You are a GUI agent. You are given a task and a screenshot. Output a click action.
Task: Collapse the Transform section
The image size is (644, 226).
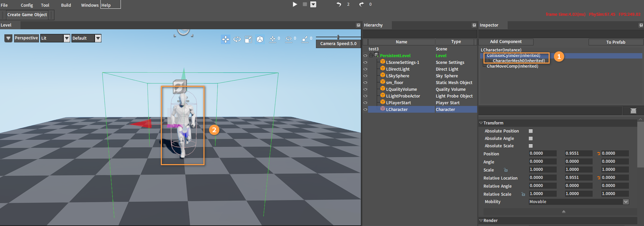[x=481, y=123]
